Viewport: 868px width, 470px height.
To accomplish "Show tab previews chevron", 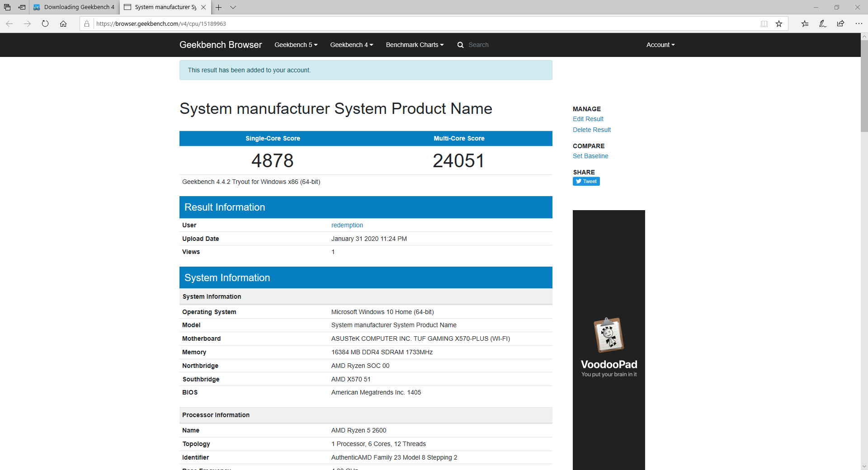I will click(233, 7).
